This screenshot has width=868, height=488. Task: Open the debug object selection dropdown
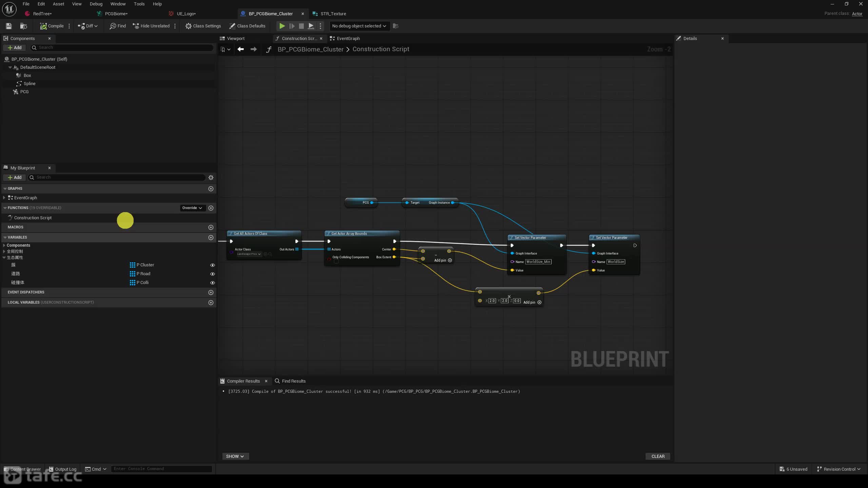tap(359, 26)
